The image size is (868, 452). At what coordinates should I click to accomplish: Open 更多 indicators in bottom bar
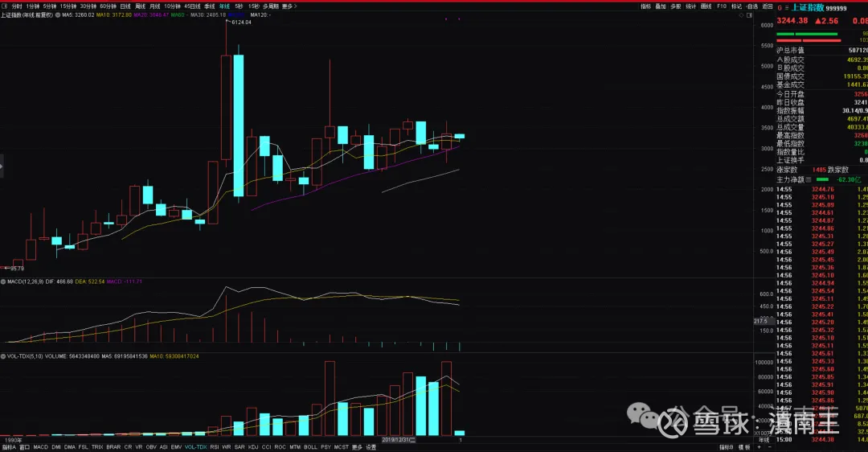pos(357,447)
